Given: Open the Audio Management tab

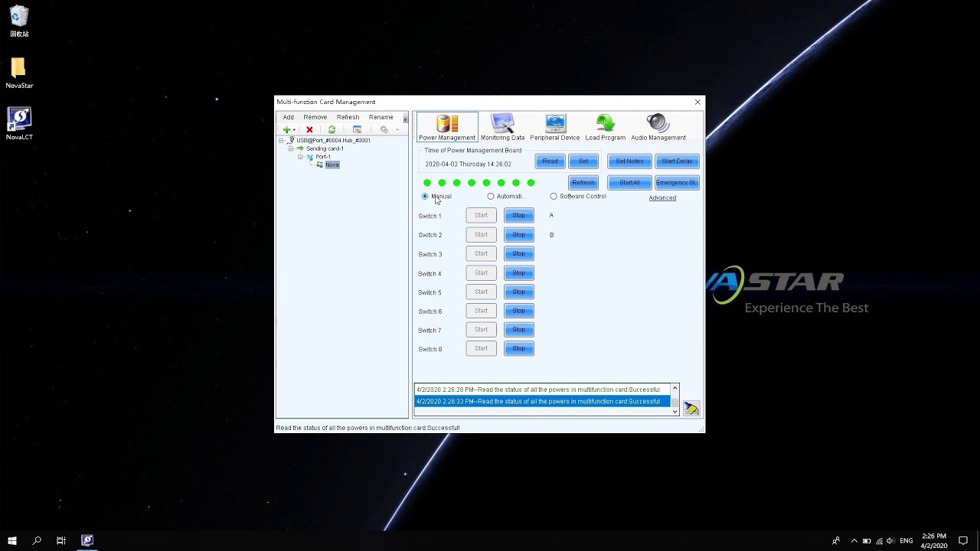Looking at the screenshot, I should (x=658, y=127).
